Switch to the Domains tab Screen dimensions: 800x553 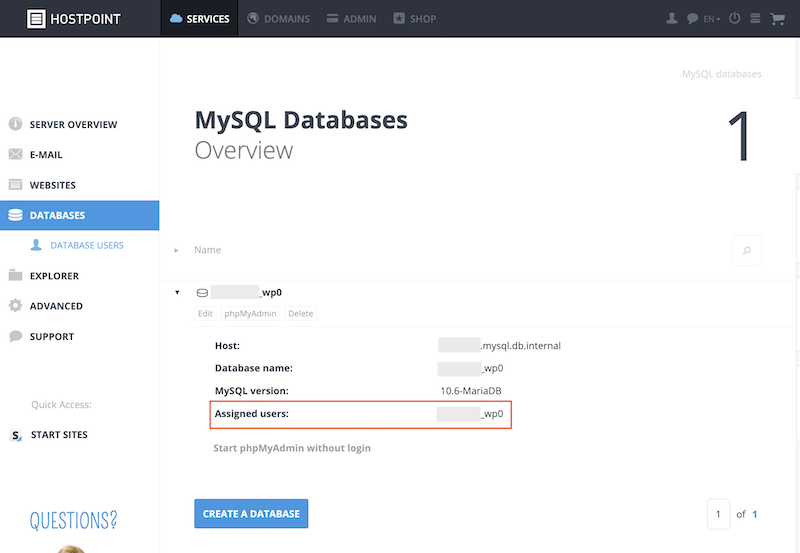(278, 18)
